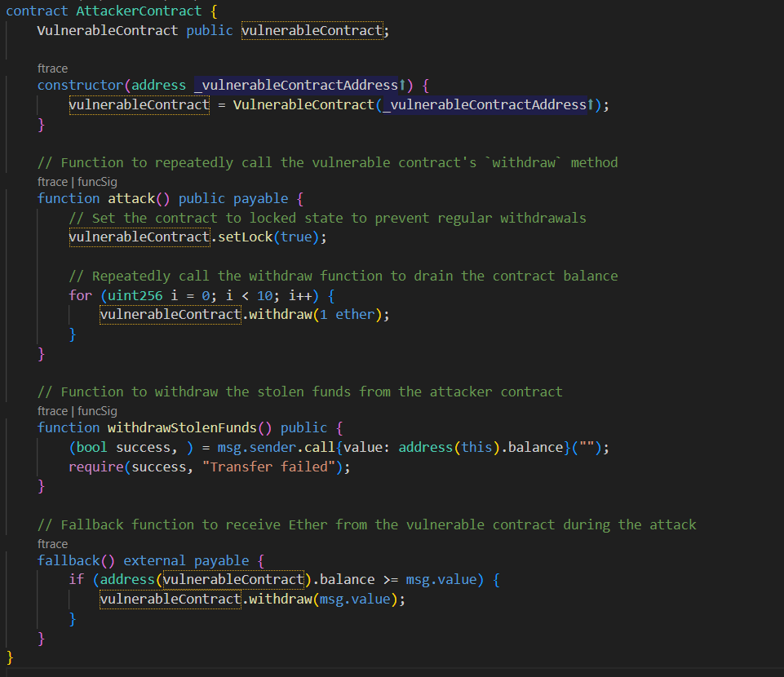Image resolution: width=784 pixels, height=677 pixels.
Task: Click 'balance' in address(this).balance
Action: pos(535,448)
